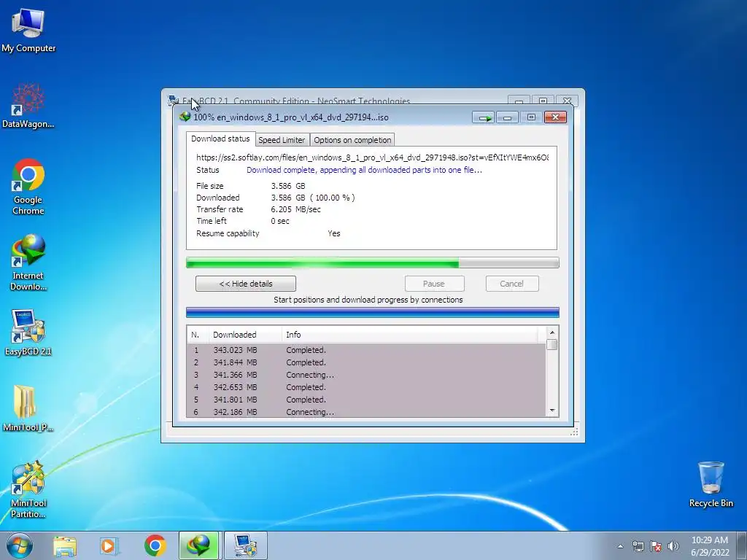Open Chrome from the taskbar
Screen dimensions: 747x560
point(155,545)
